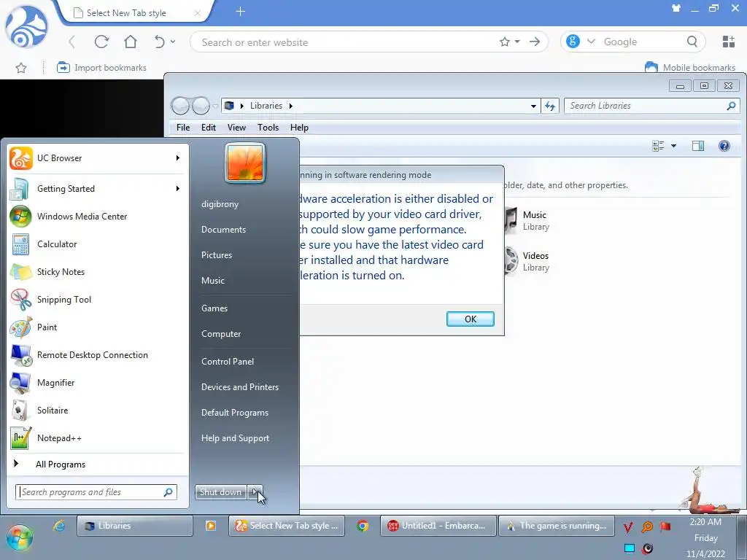Screen dimensions: 747x560
Task: Click the UC Browser reload icon
Action: tap(101, 42)
